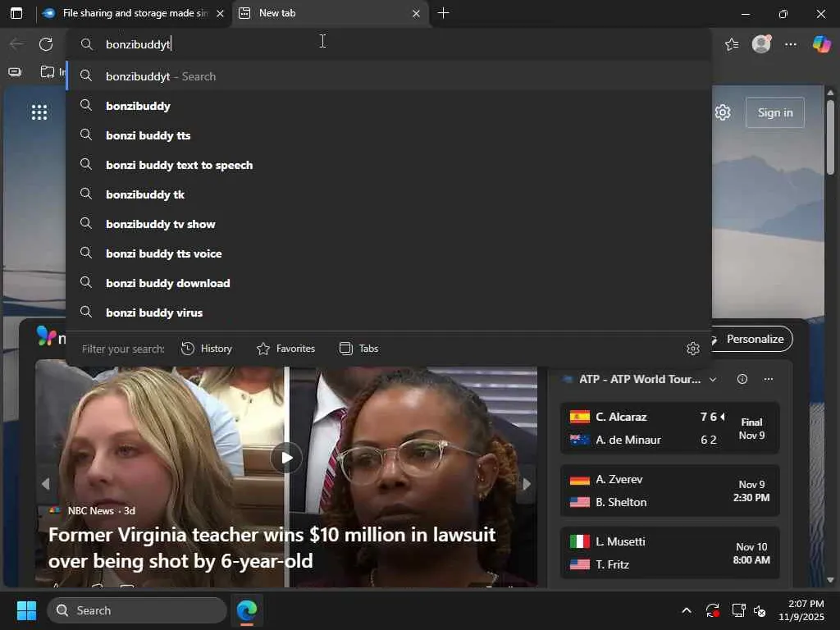Image resolution: width=840 pixels, height=630 pixels.
Task: Launch the Copilot icon in the toolbar
Action: click(x=821, y=44)
